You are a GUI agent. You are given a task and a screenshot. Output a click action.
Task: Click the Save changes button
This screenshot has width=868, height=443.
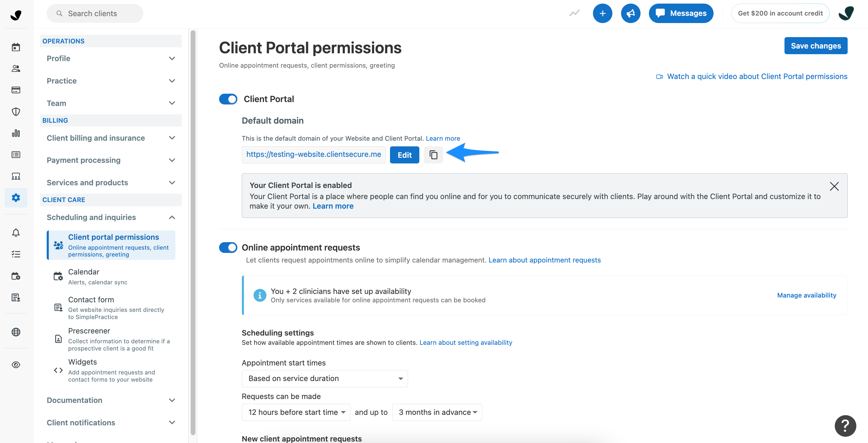coord(816,46)
